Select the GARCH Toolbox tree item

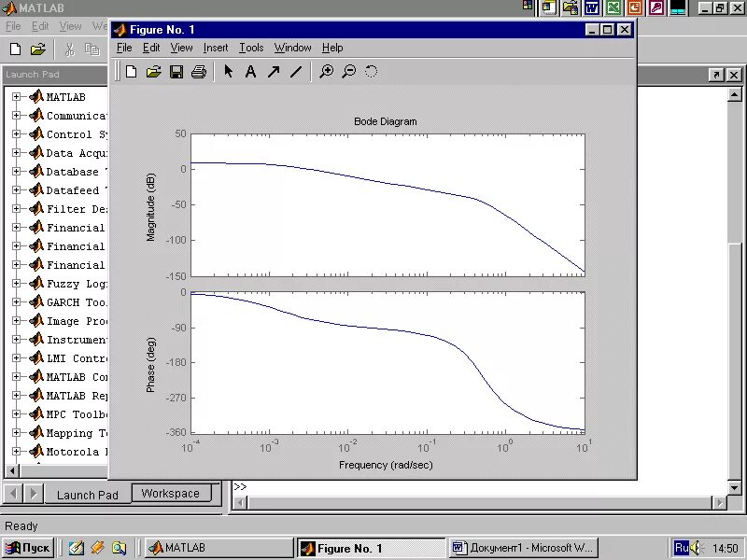click(77, 302)
